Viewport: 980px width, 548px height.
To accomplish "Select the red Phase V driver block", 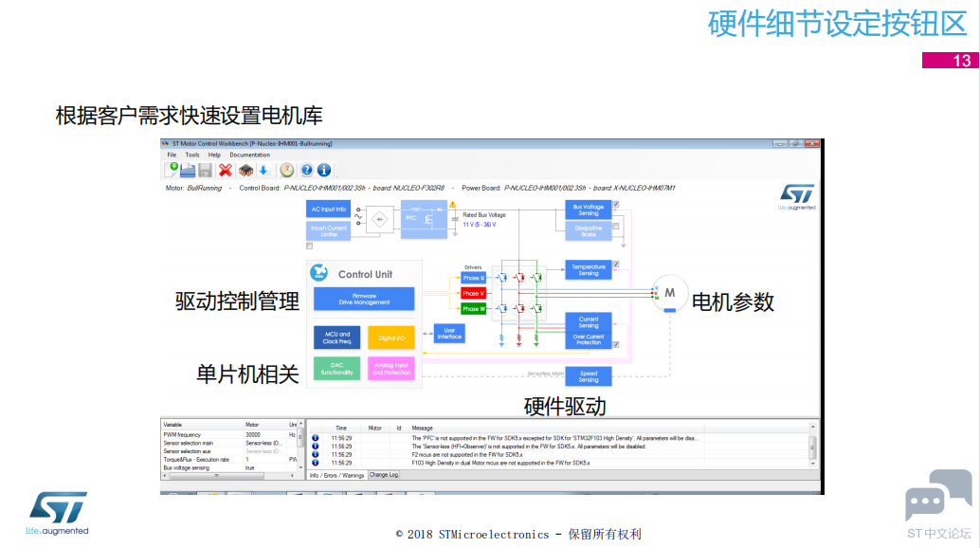I will coord(473,294).
